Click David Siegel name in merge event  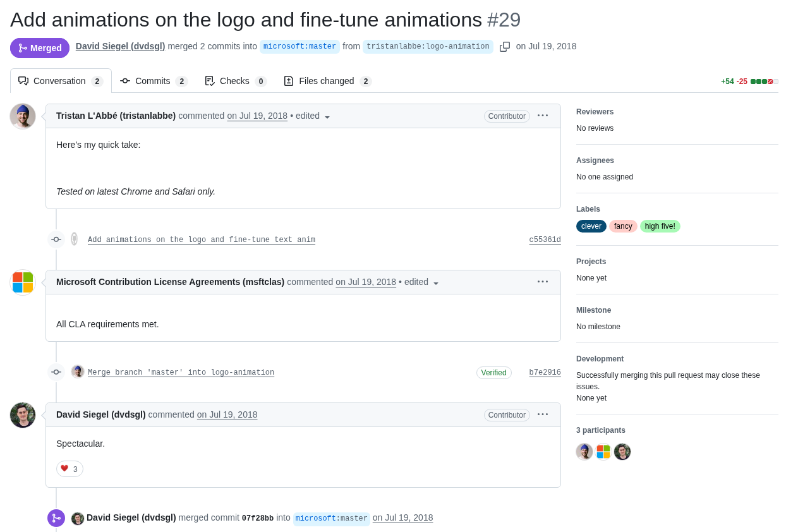pyautogui.click(x=131, y=517)
